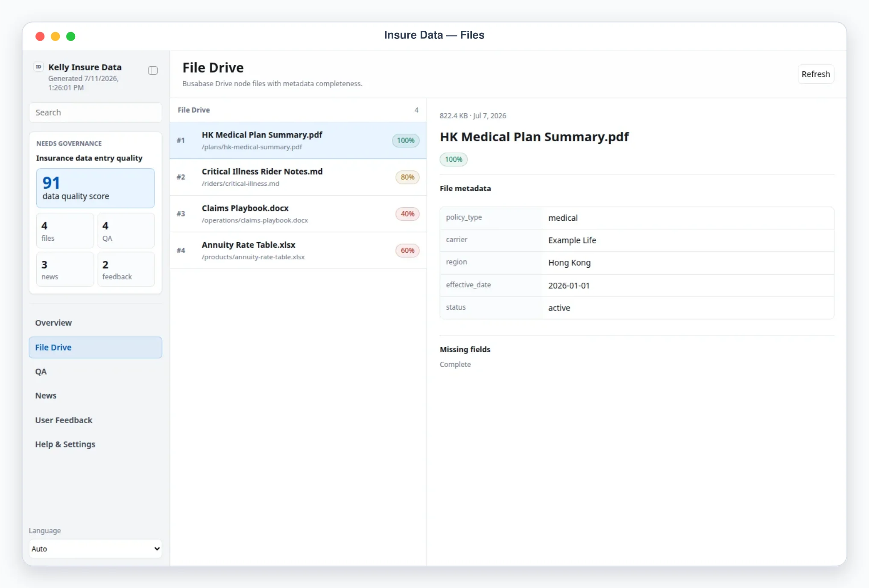Click the 100% badge under the file title
The height and width of the screenshot is (588, 869).
click(x=454, y=159)
